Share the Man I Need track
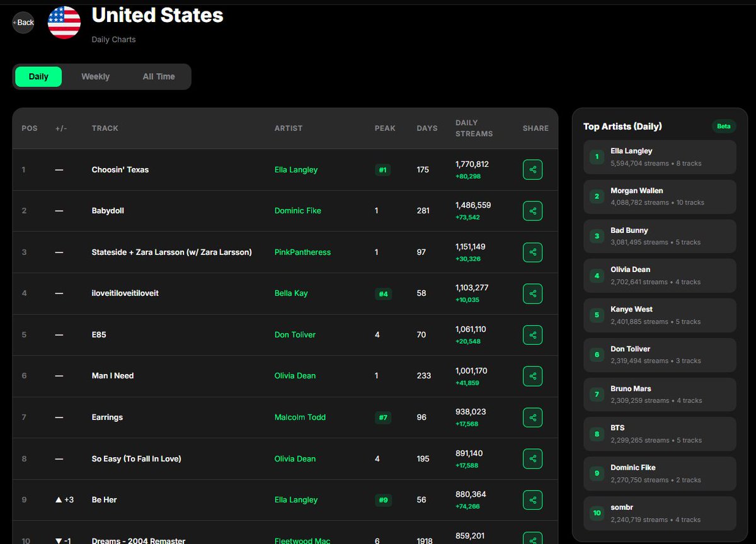The width and height of the screenshot is (756, 544). pyautogui.click(x=532, y=376)
